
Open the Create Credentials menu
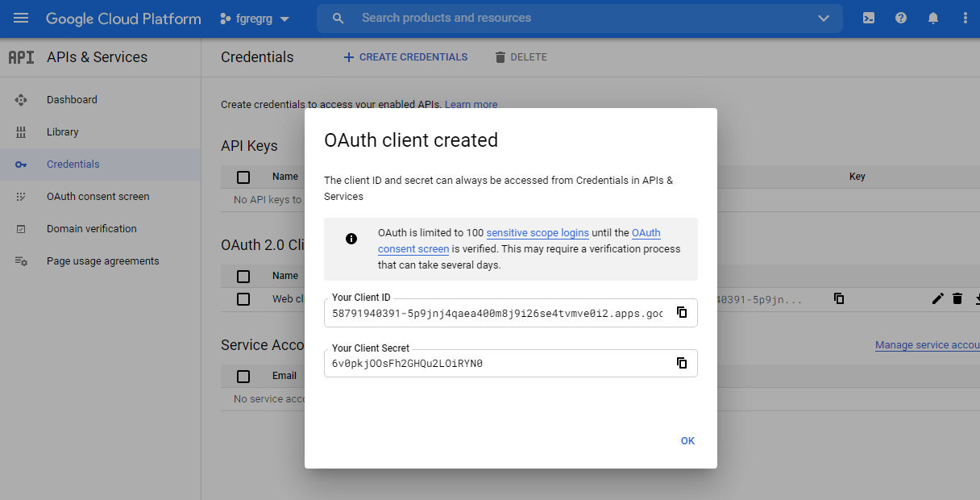(x=405, y=57)
